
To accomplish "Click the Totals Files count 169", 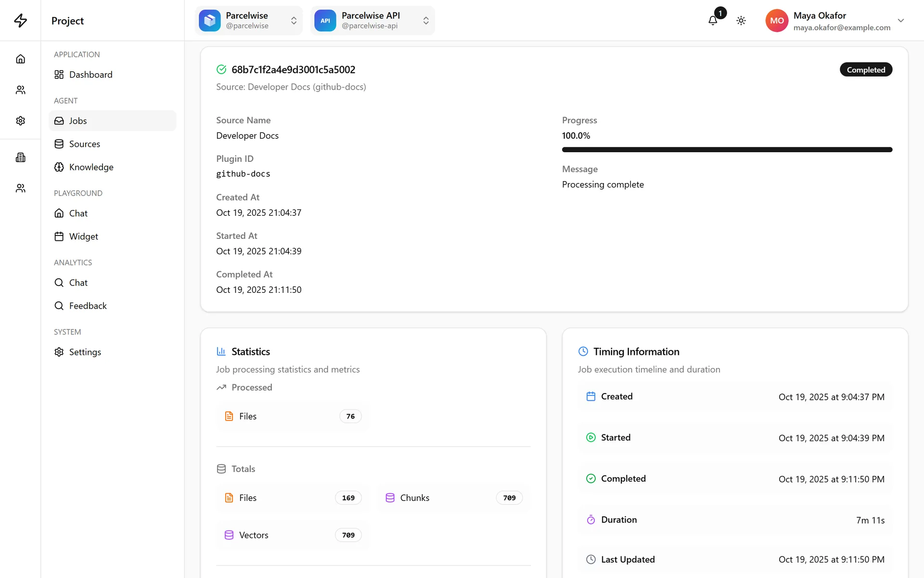I will 348,498.
